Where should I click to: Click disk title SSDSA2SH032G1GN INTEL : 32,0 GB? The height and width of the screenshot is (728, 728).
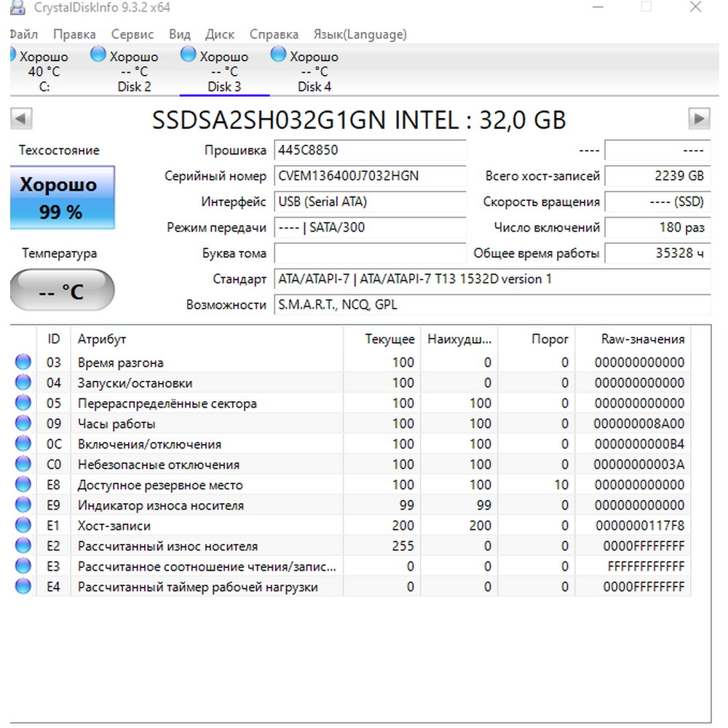click(x=360, y=120)
